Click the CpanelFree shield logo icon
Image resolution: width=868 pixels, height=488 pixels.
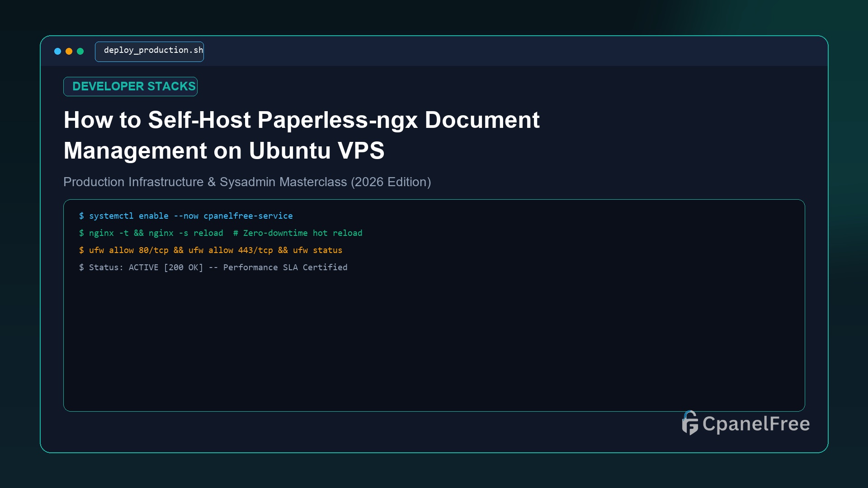click(690, 423)
